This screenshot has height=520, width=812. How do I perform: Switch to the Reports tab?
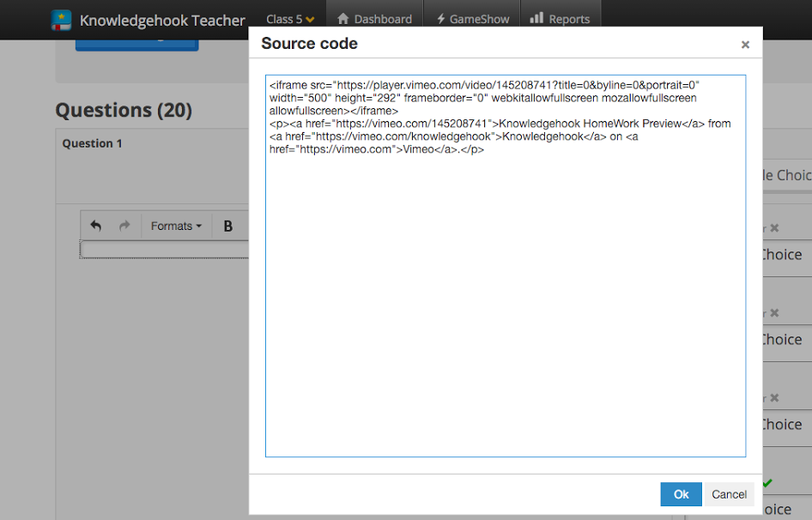coord(561,19)
